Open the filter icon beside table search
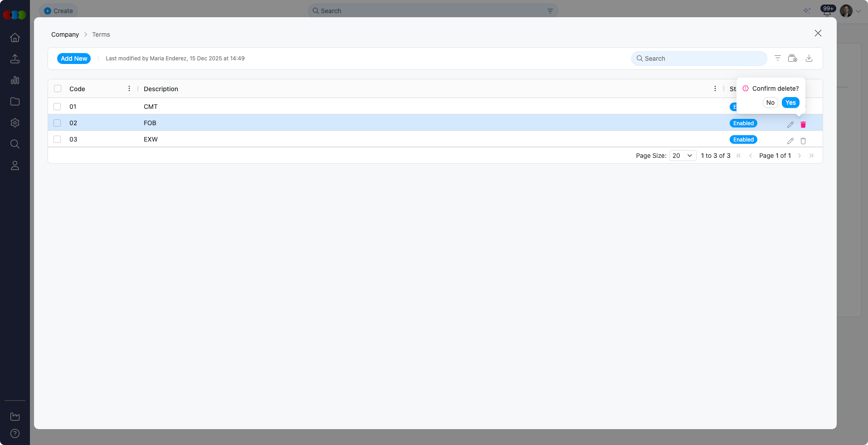The image size is (868, 445). coord(778,58)
